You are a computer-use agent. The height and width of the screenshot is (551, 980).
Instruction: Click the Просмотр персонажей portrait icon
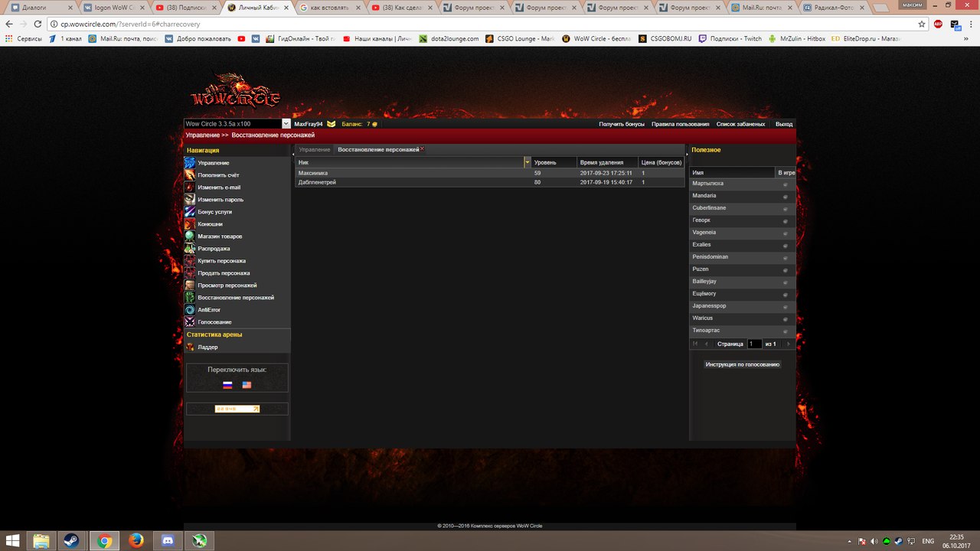pyautogui.click(x=189, y=285)
